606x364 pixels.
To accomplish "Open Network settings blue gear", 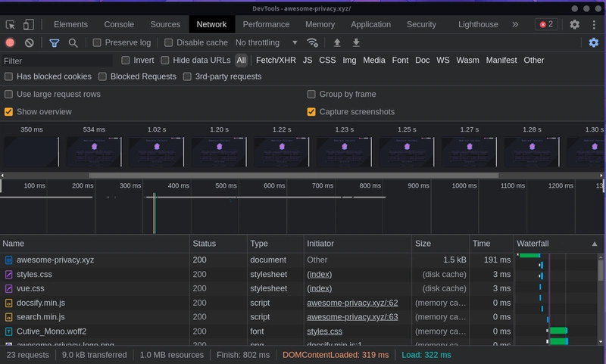I will click(594, 42).
